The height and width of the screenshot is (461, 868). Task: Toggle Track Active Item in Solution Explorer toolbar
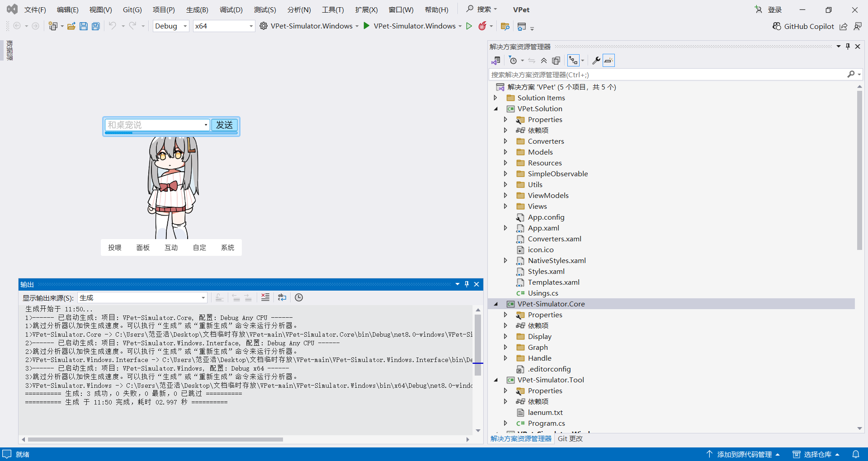pyautogui.click(x=573, y=60)
